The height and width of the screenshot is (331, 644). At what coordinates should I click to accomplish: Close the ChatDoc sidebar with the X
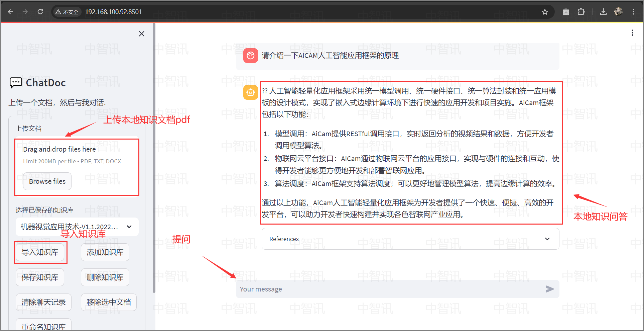click(x=141, y=33)
